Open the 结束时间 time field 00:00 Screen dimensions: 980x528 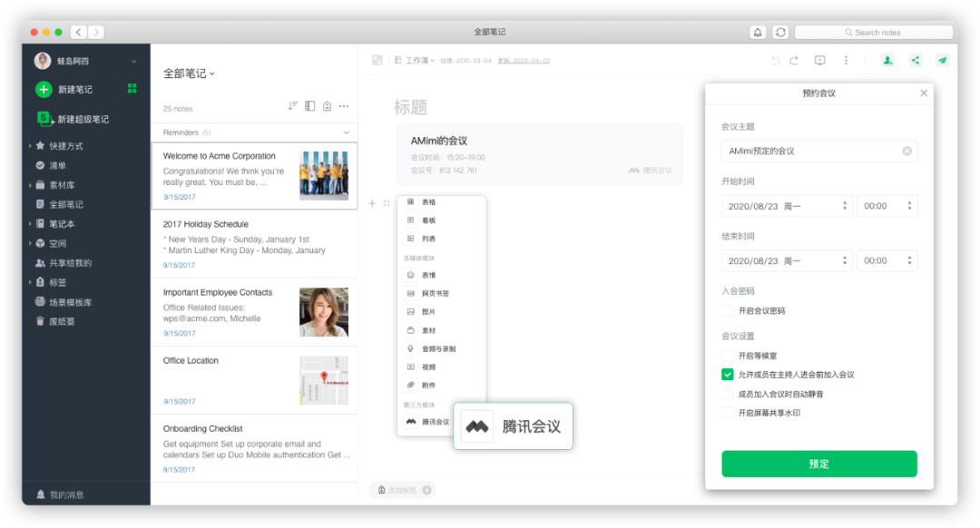click(887, 261)
